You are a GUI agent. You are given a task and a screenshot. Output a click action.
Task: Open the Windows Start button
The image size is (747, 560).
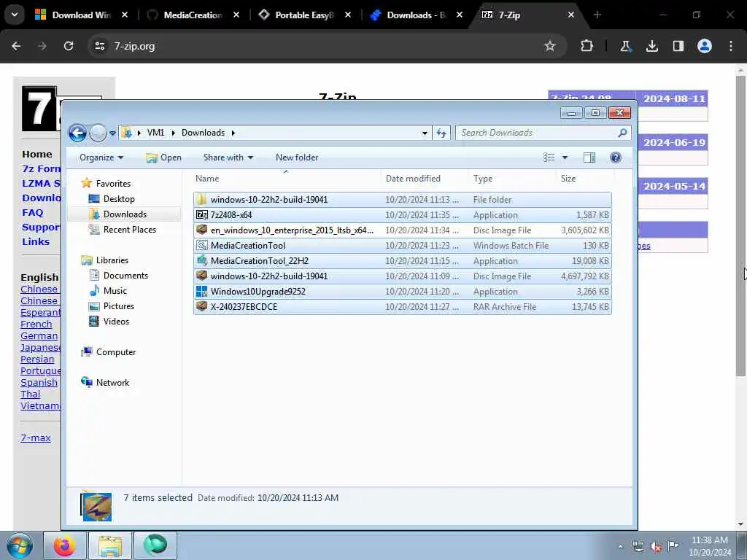coord(20,545)
